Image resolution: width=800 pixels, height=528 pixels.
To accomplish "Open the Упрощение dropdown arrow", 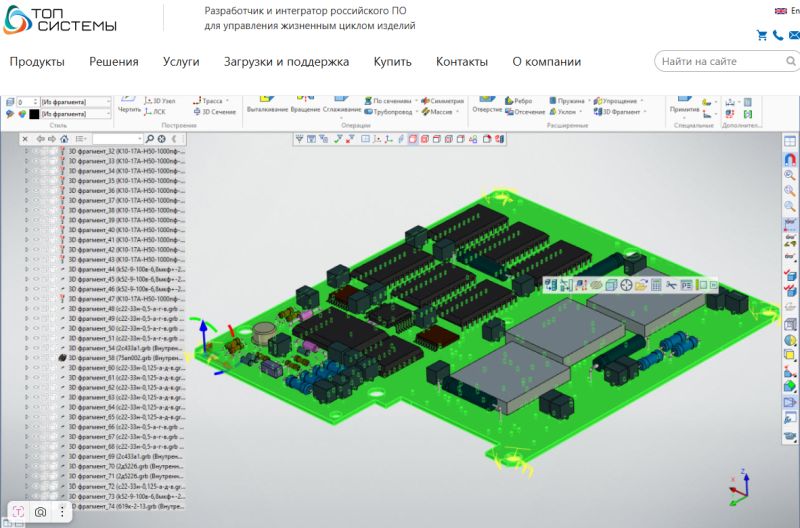I will [x=641, y=101].
